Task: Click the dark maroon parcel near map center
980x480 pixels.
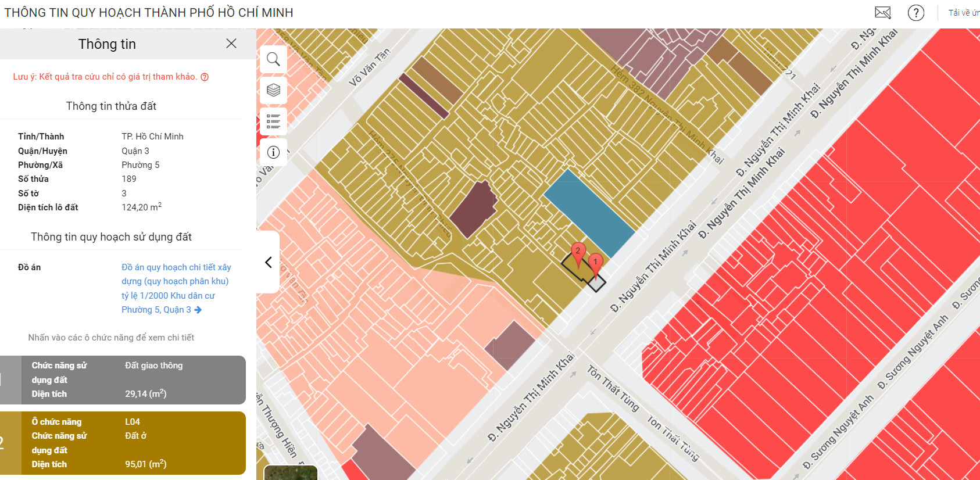Action: tap(473, 209)
